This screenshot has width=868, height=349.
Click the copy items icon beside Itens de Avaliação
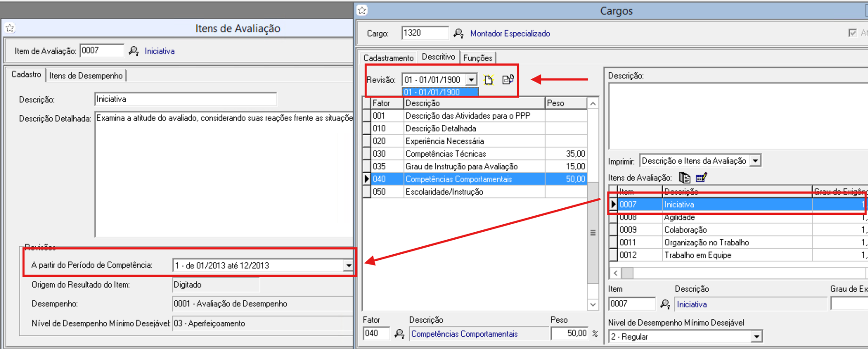coord(684,178)
